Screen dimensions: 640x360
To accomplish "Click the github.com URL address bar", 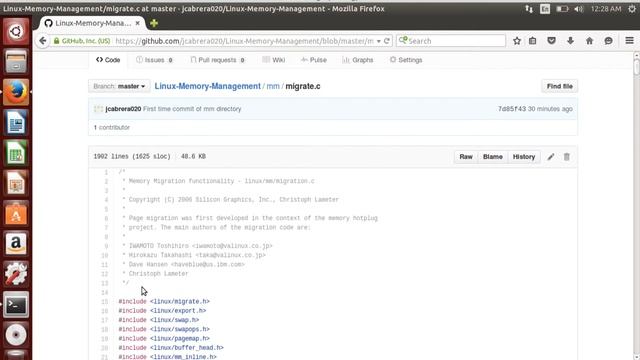I will click(245, 41).
